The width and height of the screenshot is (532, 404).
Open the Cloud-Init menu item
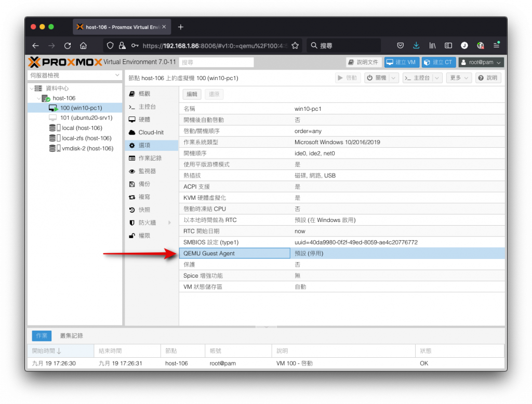(152, 133)
